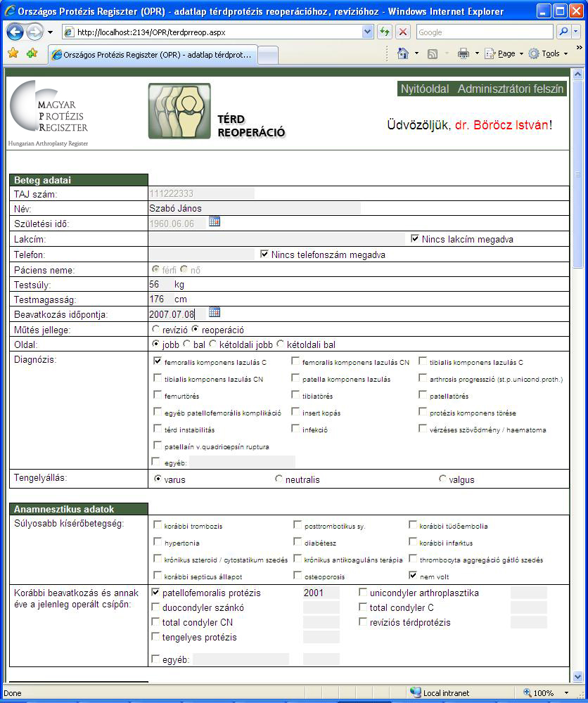Check unicondyler arthroplasztika checkbox
Screen dimensions: 588x703
point(363,592)
